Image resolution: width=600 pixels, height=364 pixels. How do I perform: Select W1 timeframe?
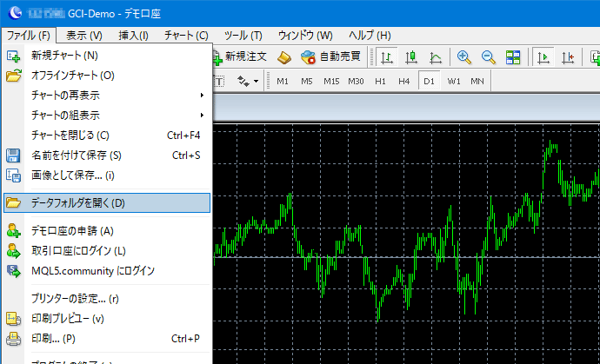[454, 81]
